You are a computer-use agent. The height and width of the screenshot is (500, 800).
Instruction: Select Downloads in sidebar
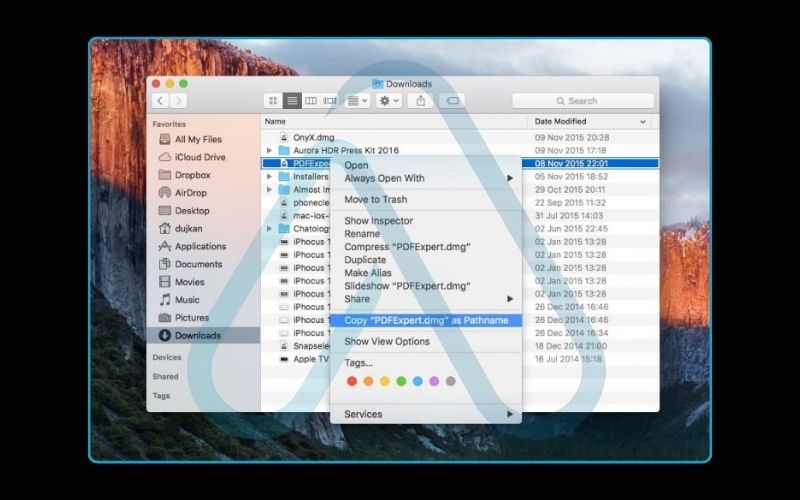[203, 335]
